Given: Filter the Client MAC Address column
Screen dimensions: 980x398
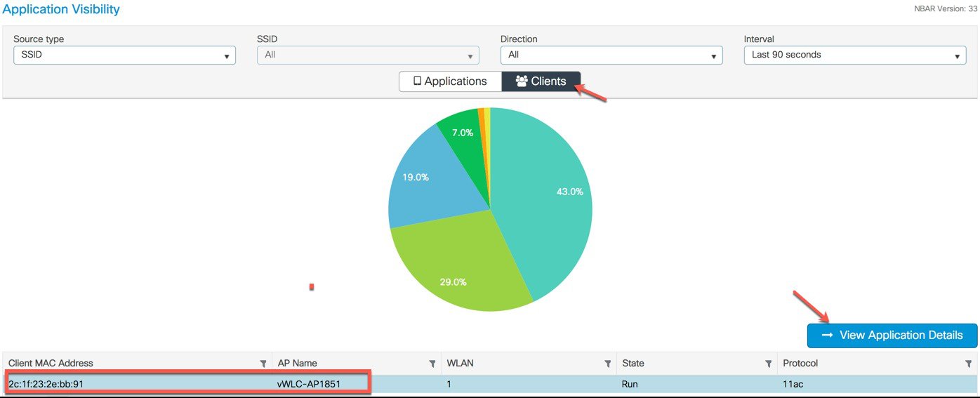Looking at the screenshot, I should pos(263,364).
